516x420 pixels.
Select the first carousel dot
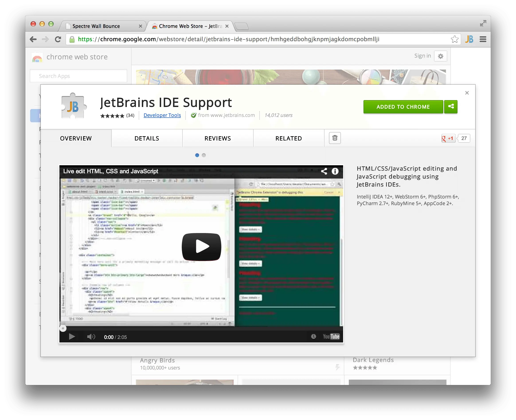(x=197, y=155)
